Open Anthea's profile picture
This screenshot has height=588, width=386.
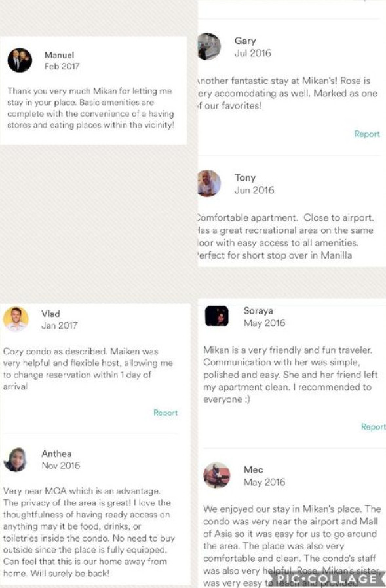pyautogui.click(x=16, y=460)
